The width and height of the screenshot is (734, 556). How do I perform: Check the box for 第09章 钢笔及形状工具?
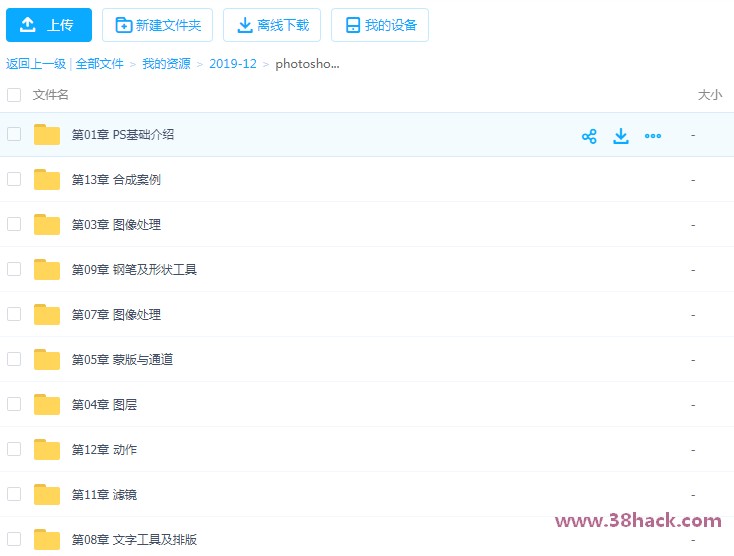coord(14,269)
